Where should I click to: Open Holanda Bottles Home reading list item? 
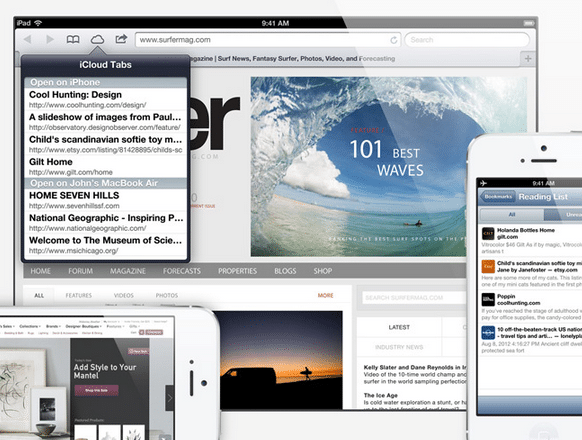click(x=530, y=240)
